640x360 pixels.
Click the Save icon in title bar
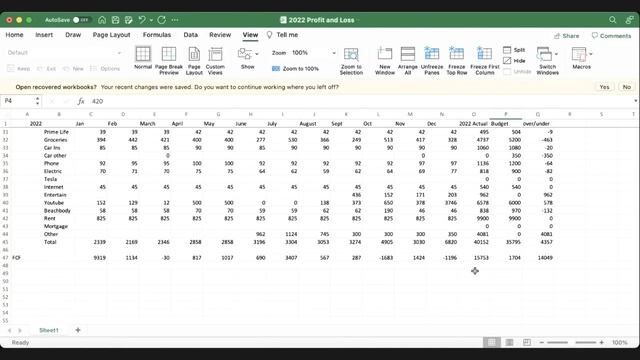coord(116,20)
